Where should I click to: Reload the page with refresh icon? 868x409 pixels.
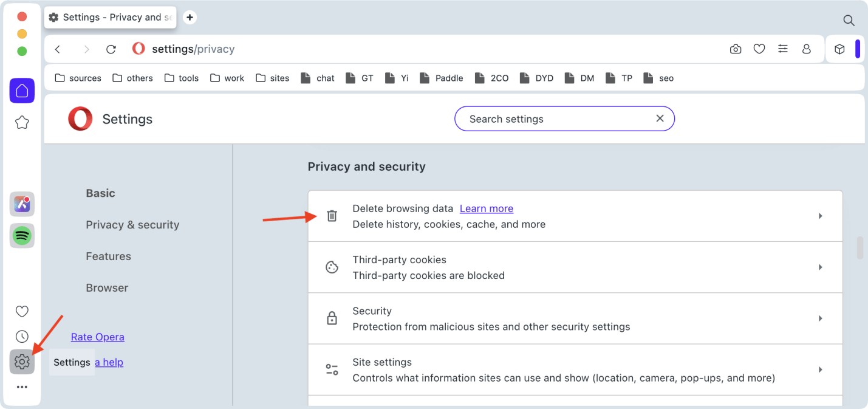(x=111, y=49)
